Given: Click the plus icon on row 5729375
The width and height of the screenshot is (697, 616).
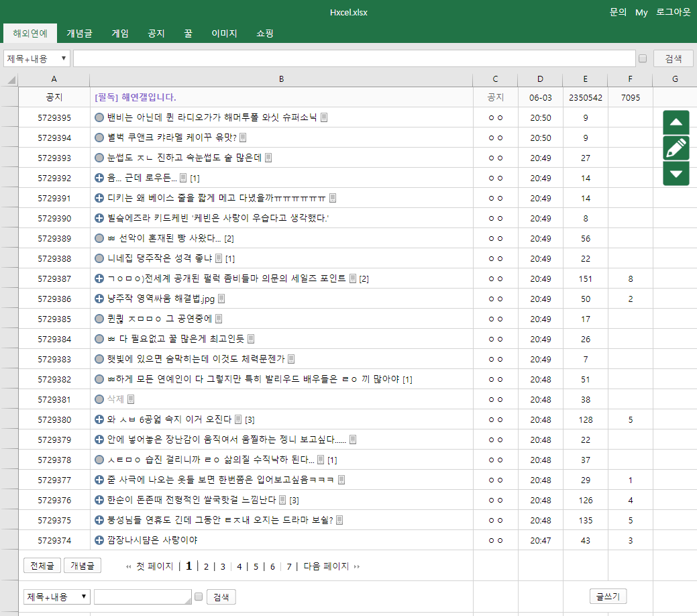Looking at the screenshot, I should coord(99,520).
